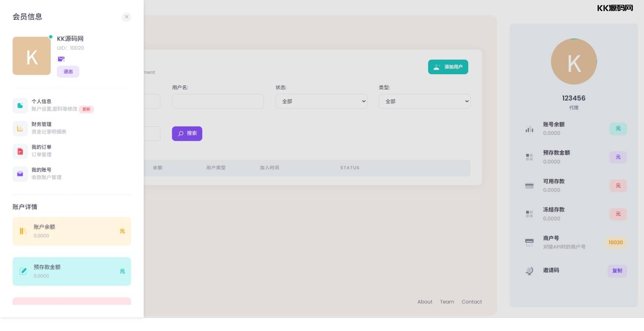The height and width of the screenshot is (331, 644).
Task: Click the 添加用户 button
Action: pyautogui.click(x=448, y=67)
